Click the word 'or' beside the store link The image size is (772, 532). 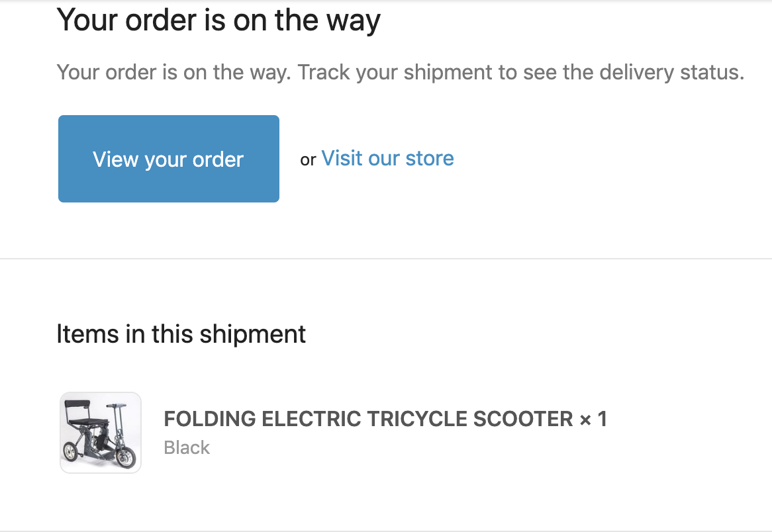pos(308,160)
